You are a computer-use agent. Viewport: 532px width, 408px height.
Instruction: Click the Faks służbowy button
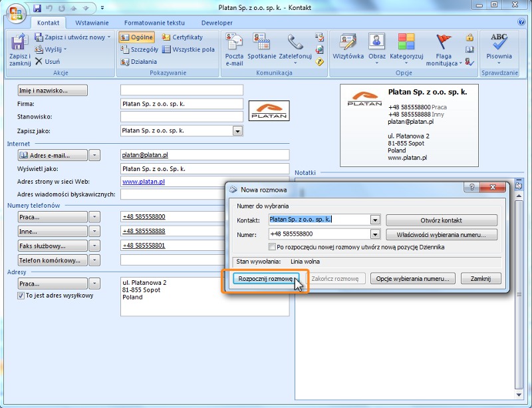coord(53,246)
